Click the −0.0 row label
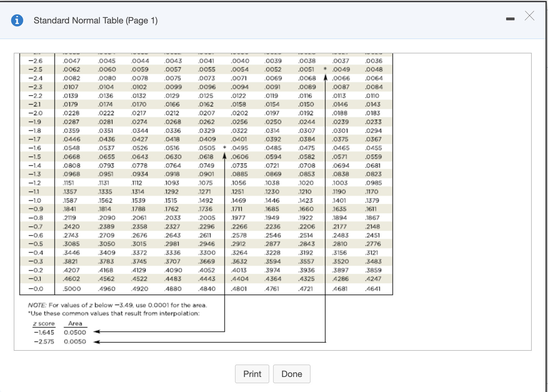This screenshot has height=392, width=548. click(36, 289)
